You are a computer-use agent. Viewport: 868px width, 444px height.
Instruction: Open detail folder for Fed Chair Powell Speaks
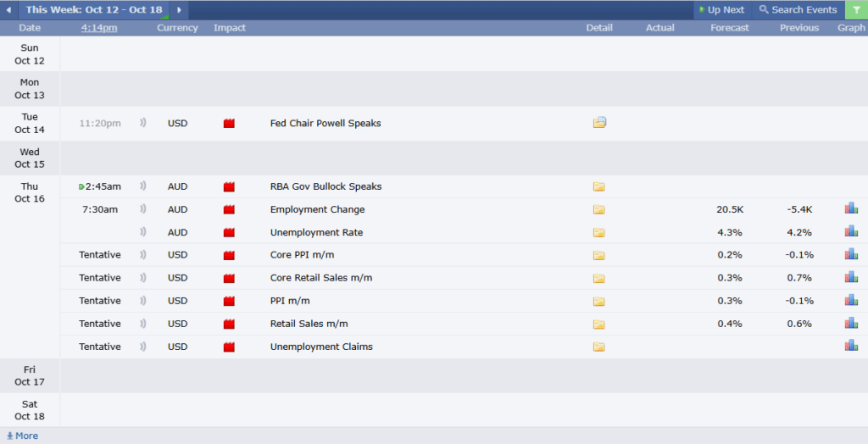(599, 123)
